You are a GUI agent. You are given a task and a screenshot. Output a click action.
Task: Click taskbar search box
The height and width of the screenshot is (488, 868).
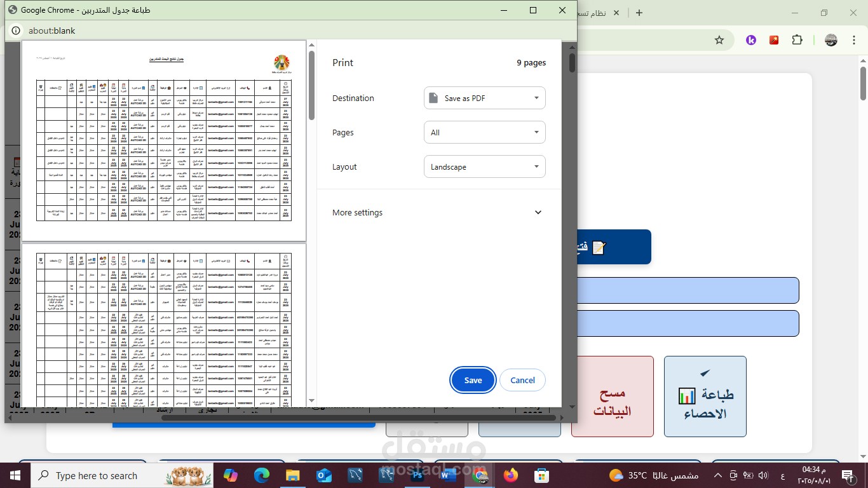123,475
